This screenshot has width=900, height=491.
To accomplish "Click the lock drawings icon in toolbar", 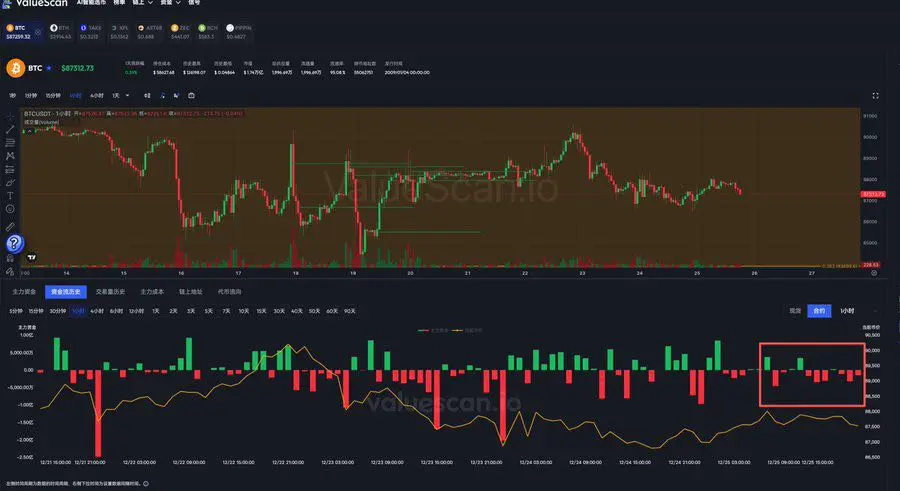I will (x=10, y=271).
